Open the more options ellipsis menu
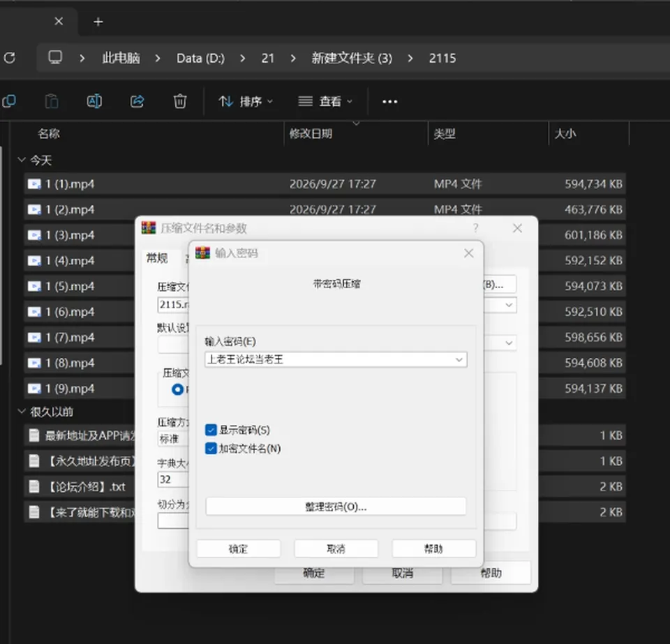 pyautogui.click(x=389, y=102)
